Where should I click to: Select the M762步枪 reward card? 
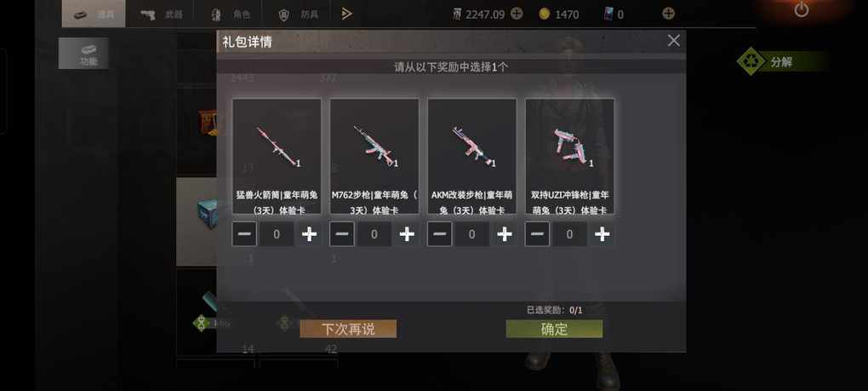pyautogui.click(x=374, y=156)
